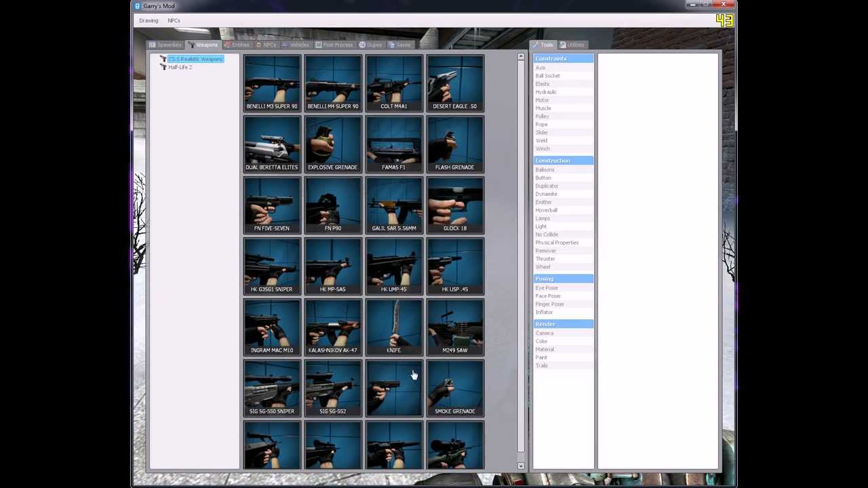Select the Knife weapon icon

tap(394, 327)
